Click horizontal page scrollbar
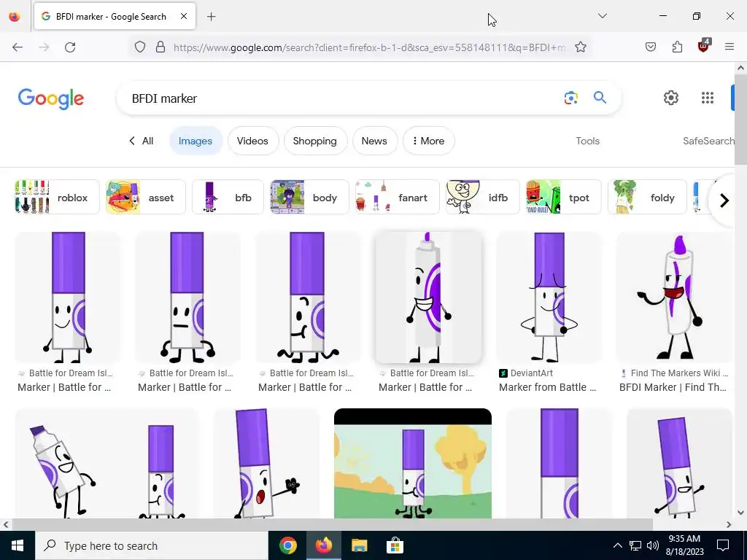Screen dimensions: 747x560 tap(332, 524)
